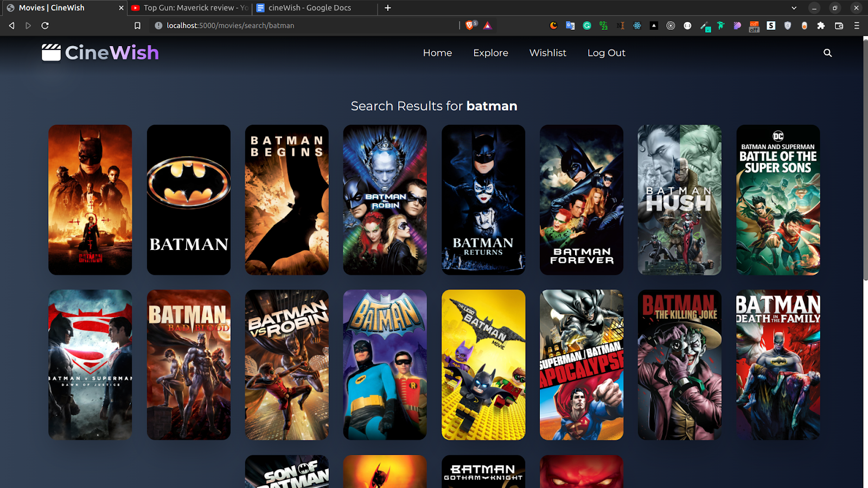
Task: Open Batman Death in the Family poster
Action: pyautogui.click(x=778, y=365)
